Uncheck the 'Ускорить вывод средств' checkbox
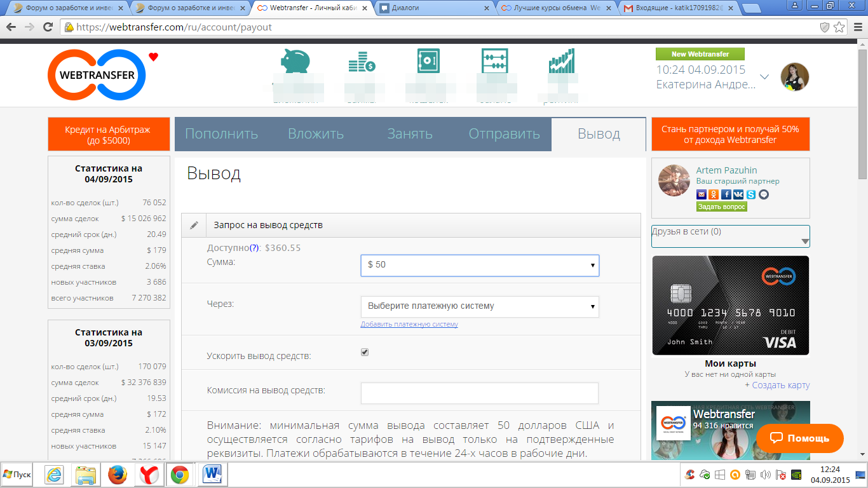The height and width of the screenshot is (488, 868). (365, 352)
